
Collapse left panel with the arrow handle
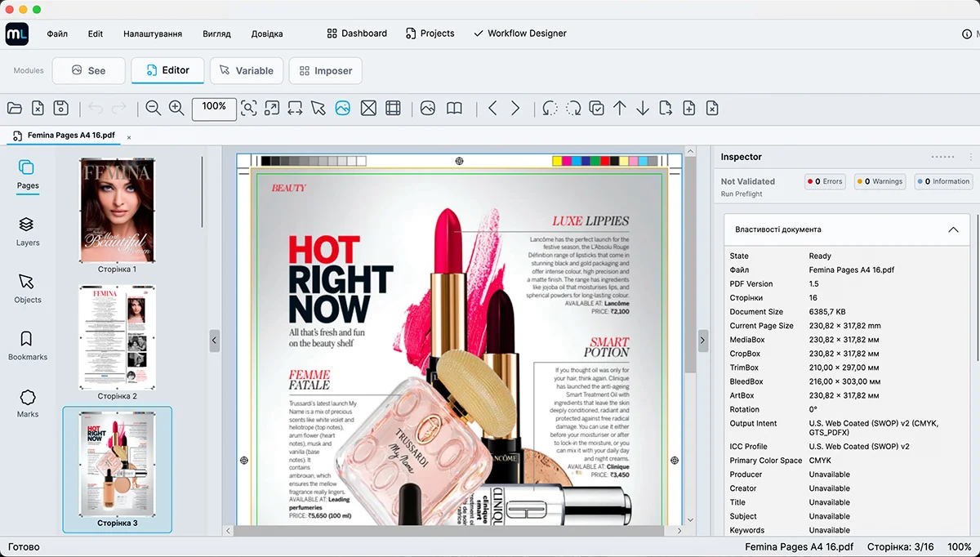tap(215, 341)
